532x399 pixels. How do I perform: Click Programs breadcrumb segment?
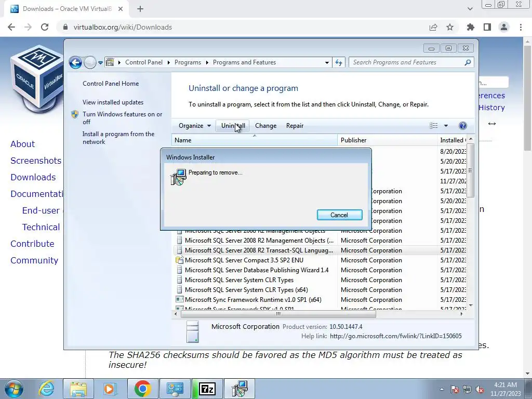(x=188, y=62)
